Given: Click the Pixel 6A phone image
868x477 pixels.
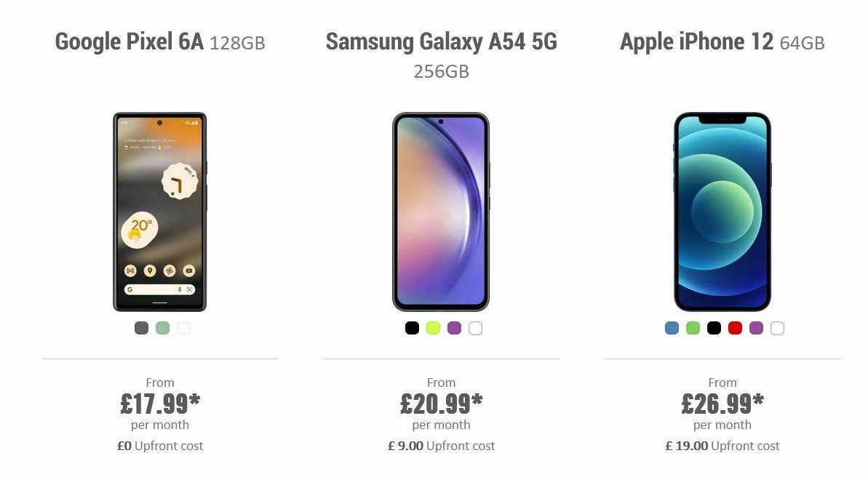Looking at the screenshot, I should (160, 211).
